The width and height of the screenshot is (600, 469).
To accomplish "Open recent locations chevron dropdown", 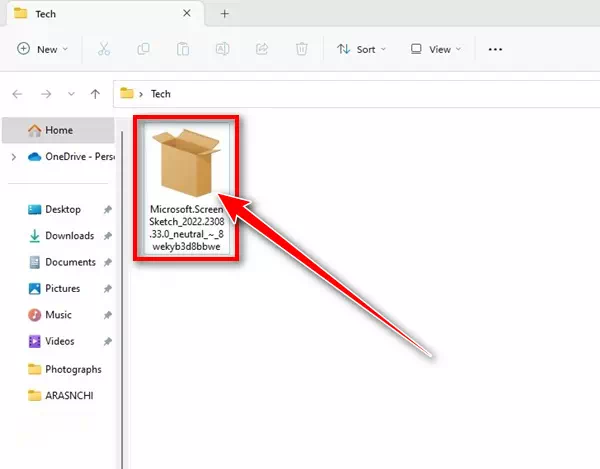I will (x=71, y=94).
